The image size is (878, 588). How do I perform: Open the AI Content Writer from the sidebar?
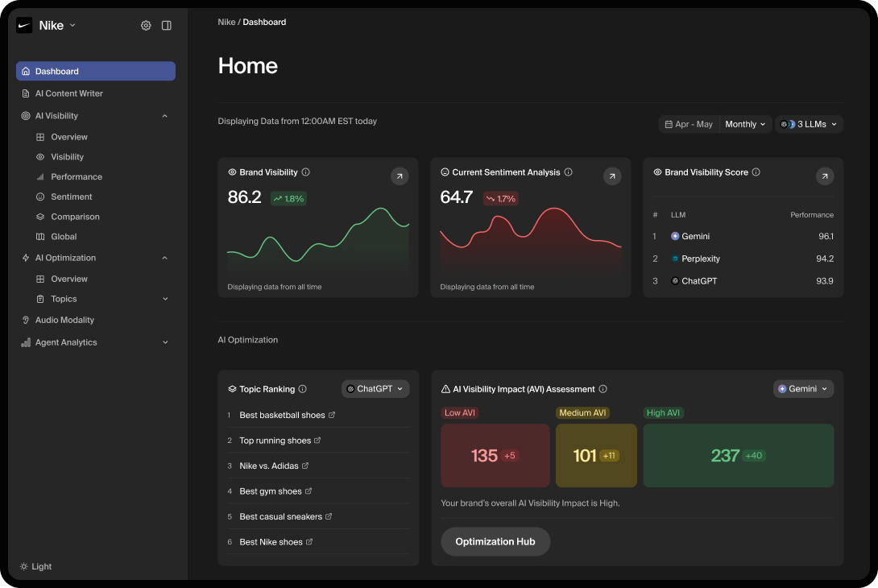68,93
